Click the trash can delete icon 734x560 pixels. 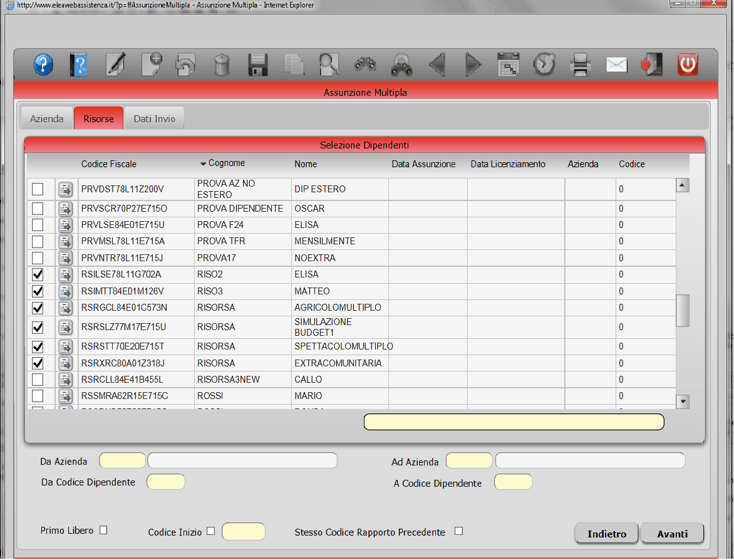pos(222,65)
